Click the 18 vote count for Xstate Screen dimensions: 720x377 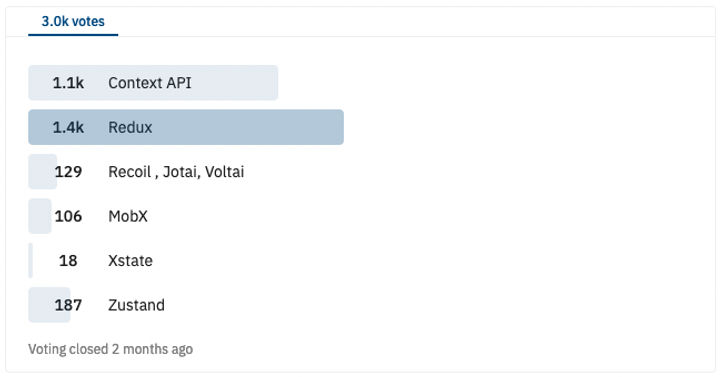pos(68,261)
